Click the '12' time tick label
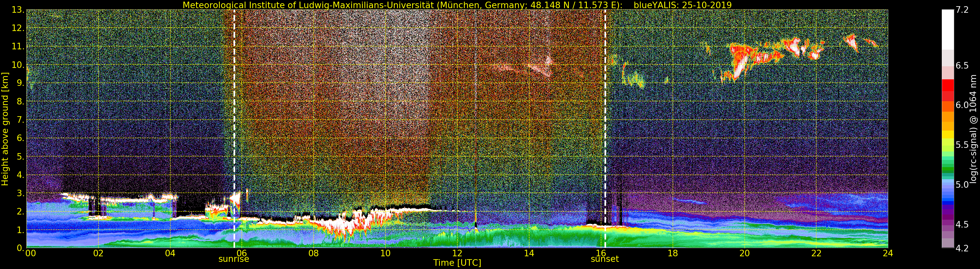This screenshot has width=980, height=269. 457,253
